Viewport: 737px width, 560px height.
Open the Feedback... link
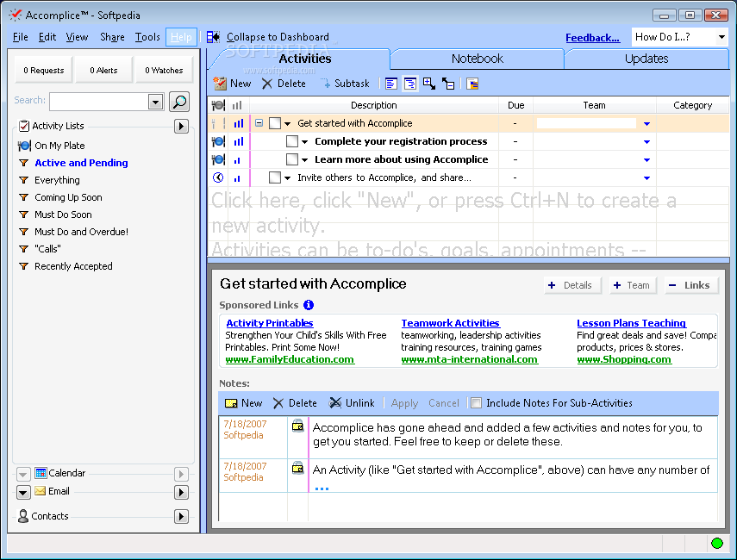point(592,38)
